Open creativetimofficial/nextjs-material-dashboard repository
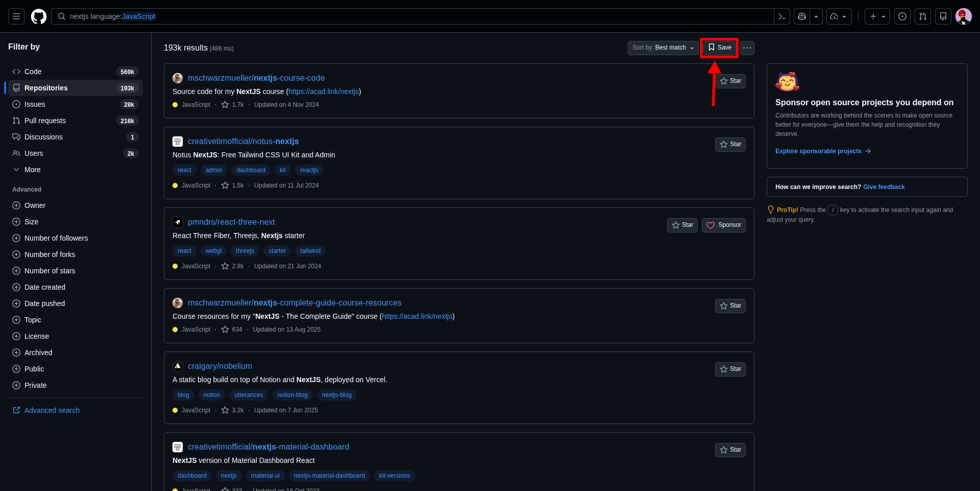This screenshot has width=980, height=491. [268, 447]
